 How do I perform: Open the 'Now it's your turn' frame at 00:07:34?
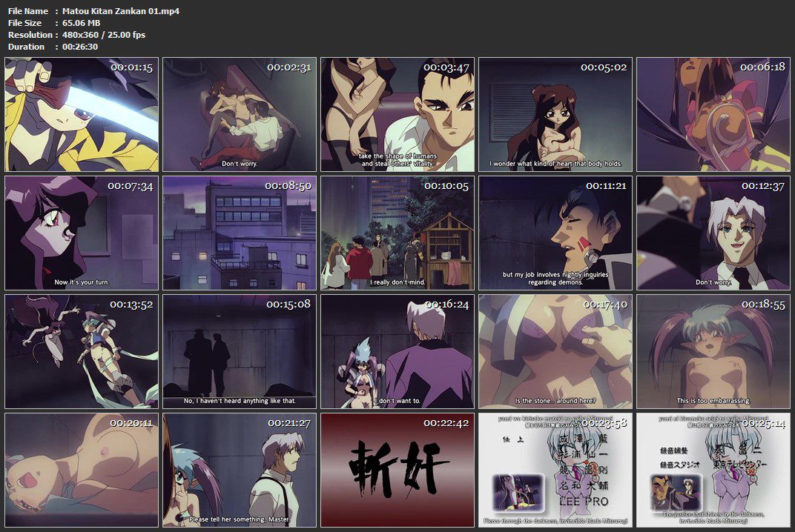pos(82,233)
